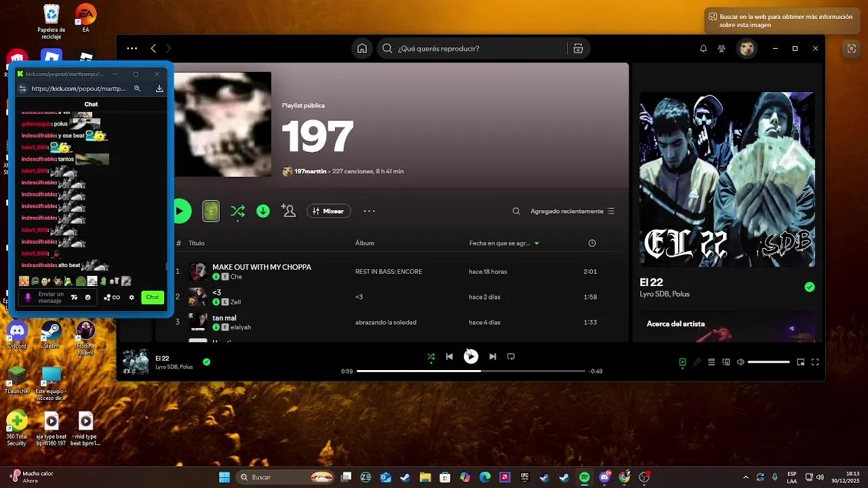Mute the Spotify volume speaker icon

(741, 363)
